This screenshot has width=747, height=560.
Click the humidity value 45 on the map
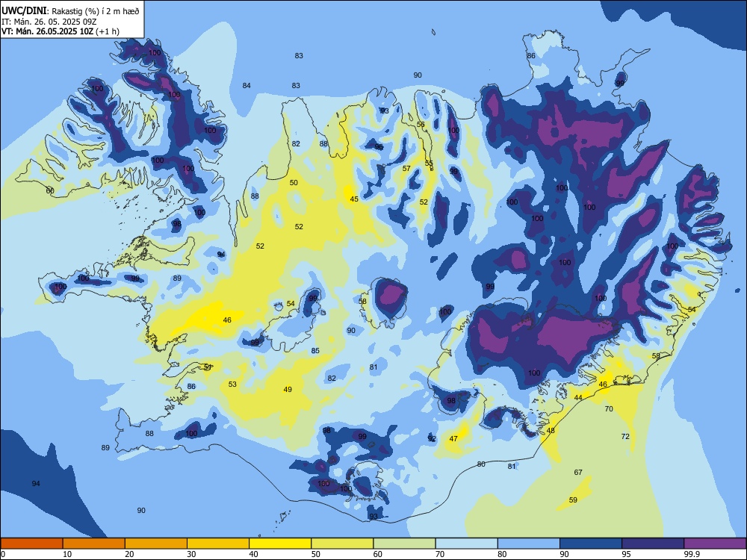pos(354,199)
